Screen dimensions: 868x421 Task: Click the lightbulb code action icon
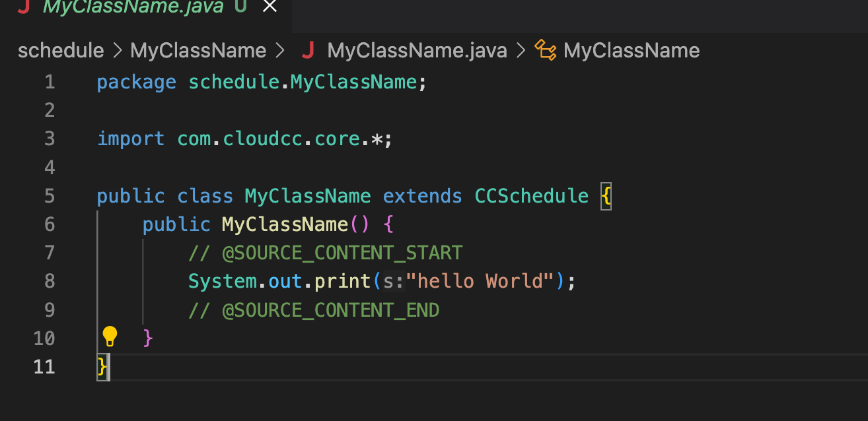coord(110,337)
